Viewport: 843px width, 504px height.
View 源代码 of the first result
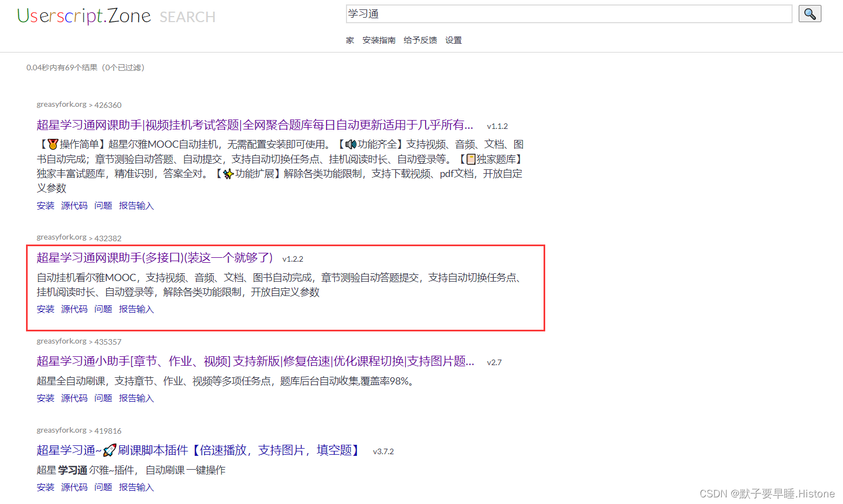click(x=74, y=205)
